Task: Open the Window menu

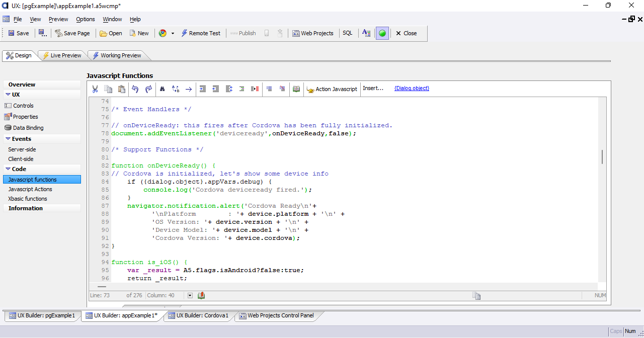Action: point(112,19)
